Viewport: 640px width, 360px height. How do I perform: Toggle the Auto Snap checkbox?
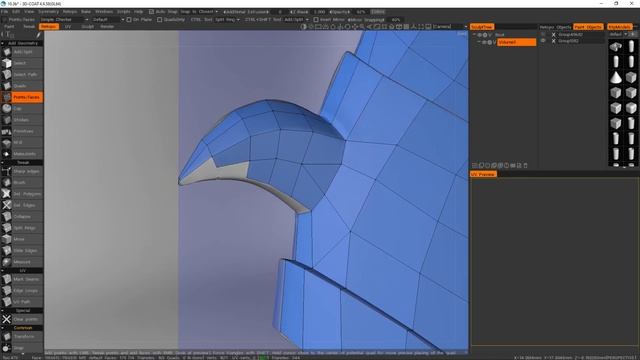pyautogui.click(x=151, y=12)
